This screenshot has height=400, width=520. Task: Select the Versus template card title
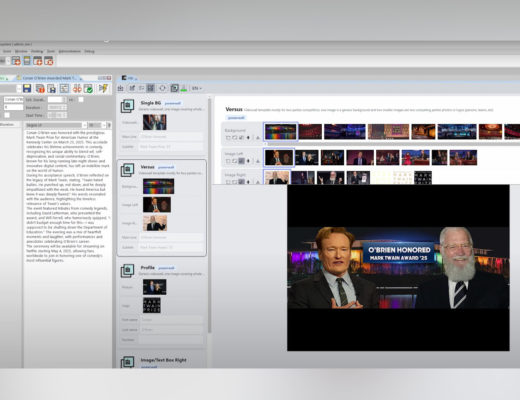click(x=148, y=167)
